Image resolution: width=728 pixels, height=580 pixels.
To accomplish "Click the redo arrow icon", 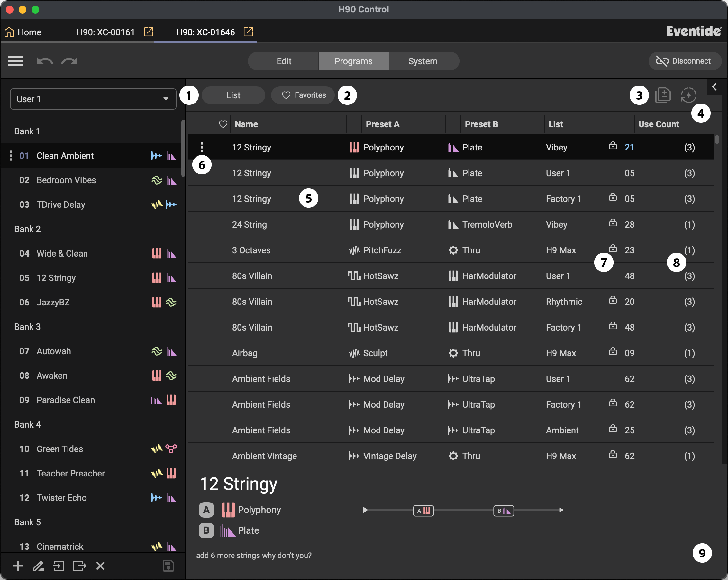I will point(69,61).
